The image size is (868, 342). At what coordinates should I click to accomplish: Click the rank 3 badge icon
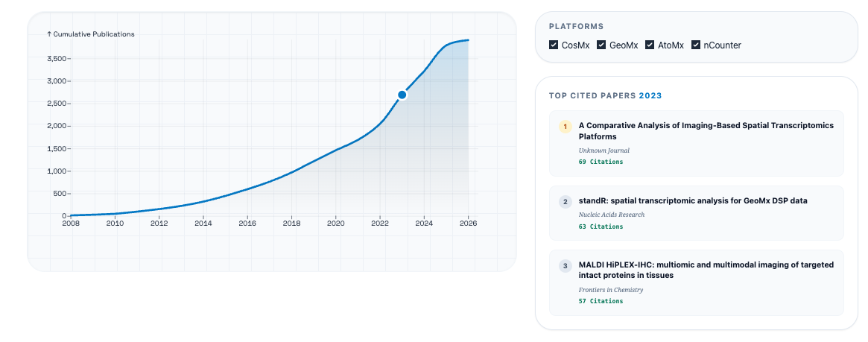click(x=565, y=265)
